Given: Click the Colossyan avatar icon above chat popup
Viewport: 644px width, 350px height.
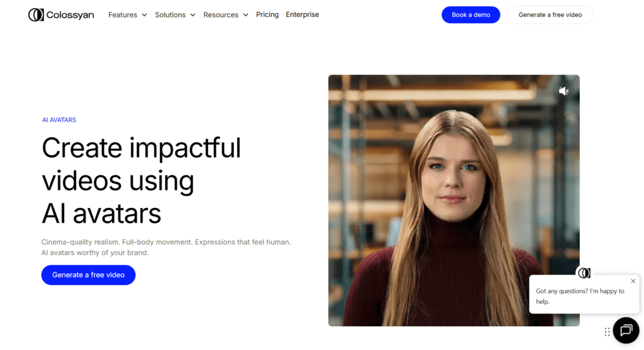Looking at the screenshot, I should 584,273.
